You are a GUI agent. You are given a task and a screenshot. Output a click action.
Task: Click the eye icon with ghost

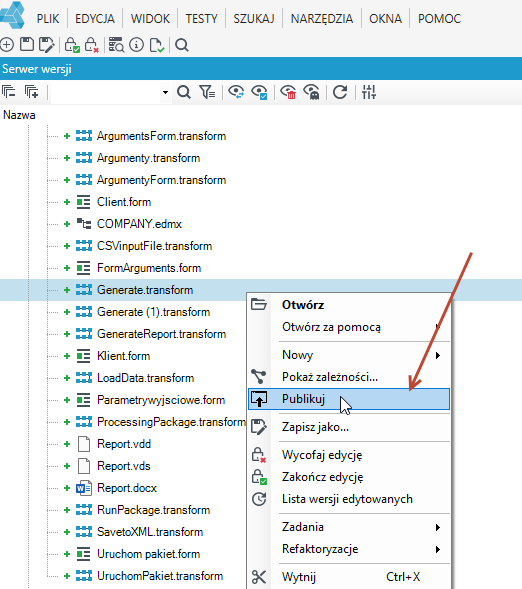tap(311, 92)
